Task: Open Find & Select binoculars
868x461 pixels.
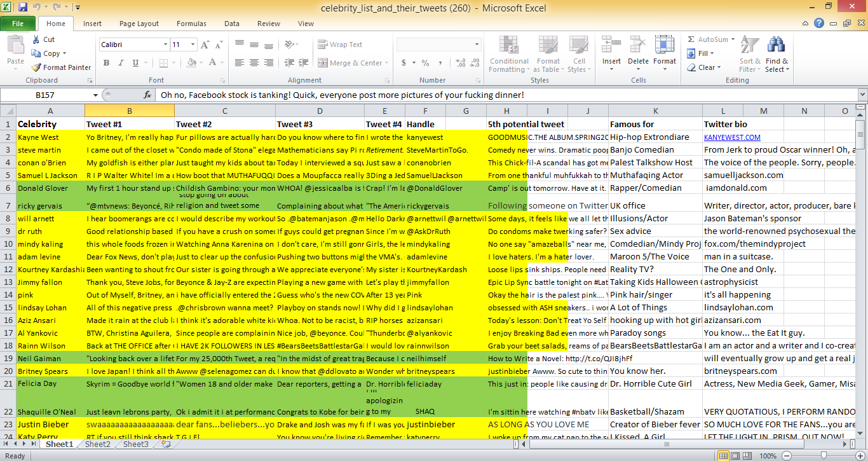Action: tap(776, 54)
